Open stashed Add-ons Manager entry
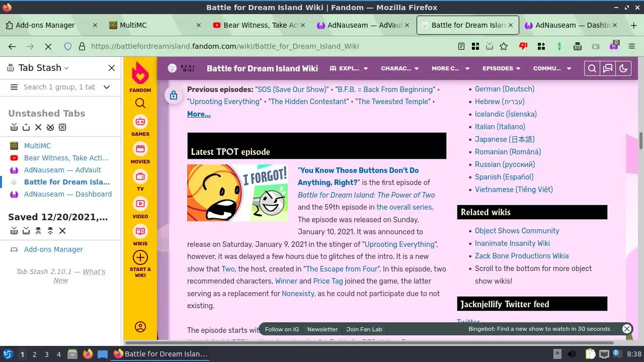This screenshot has height=362, width=644. point(53,249)
